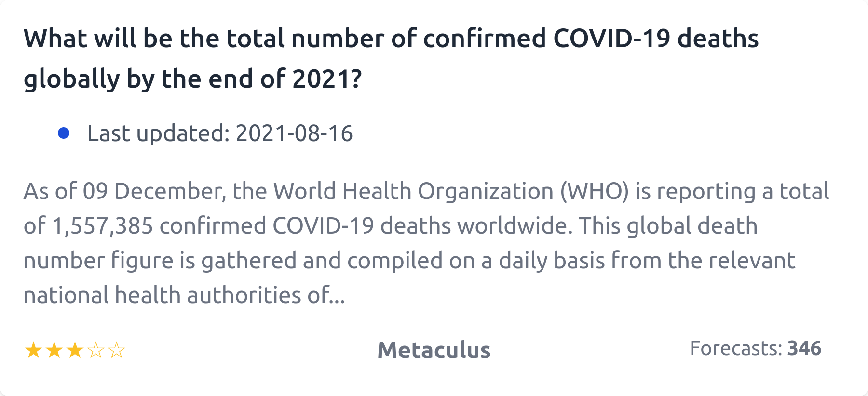
Task: Click the 2021-08-16 date
Action: [x=294, y=133]
